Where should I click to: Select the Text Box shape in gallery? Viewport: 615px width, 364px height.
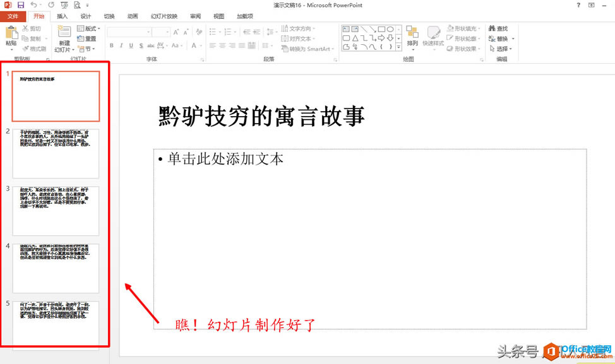tap(346, 29)
